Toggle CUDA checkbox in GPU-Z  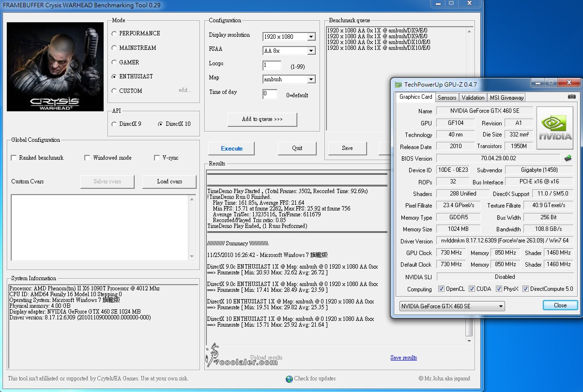click(472, 289)
